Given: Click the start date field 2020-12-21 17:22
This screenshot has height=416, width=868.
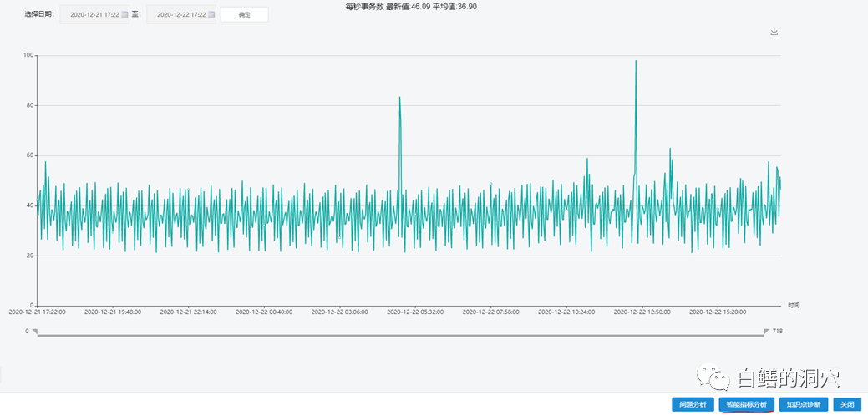Looking at the screenshot, I should 94,15.
